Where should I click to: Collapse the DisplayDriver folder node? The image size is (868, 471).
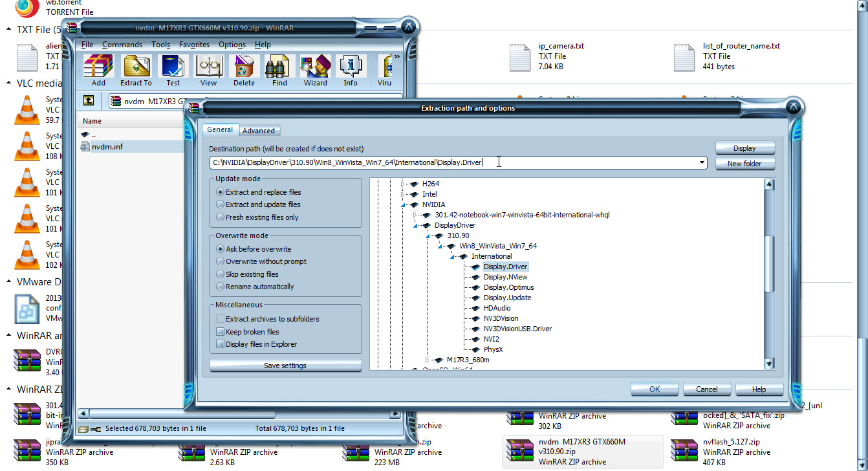click(417, 225)
